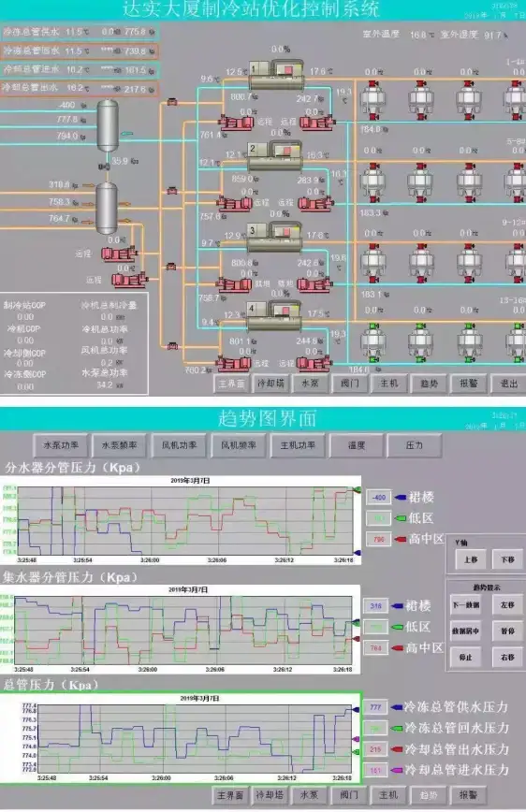Click the right pump below chiller 1
The image size is (526, 812).
click(316, 123)
